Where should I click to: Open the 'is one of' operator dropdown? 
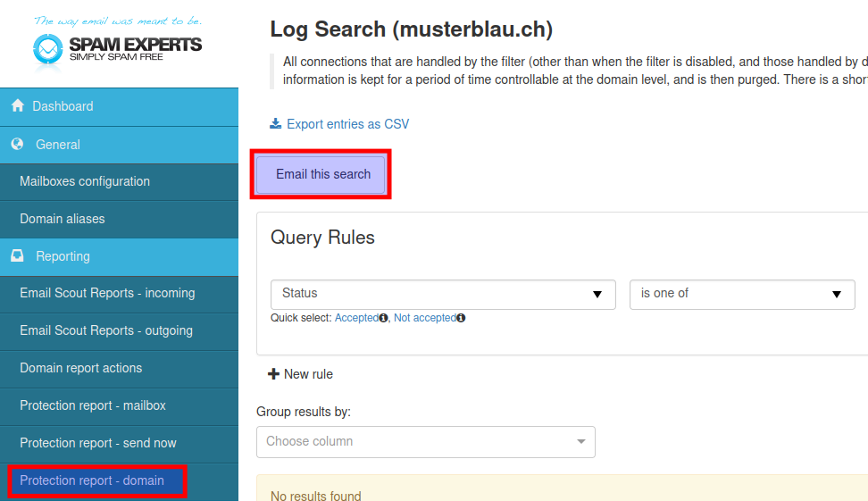742,294
